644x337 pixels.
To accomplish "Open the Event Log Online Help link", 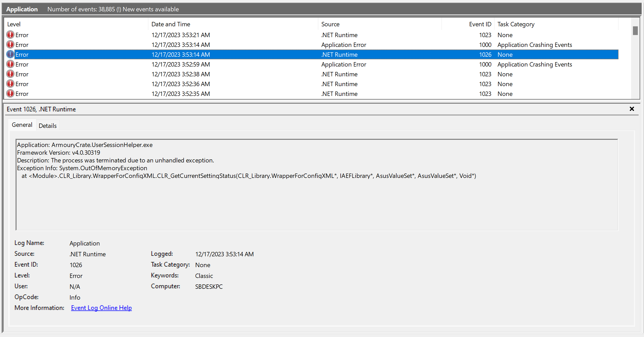I will [x=101, y=308].
